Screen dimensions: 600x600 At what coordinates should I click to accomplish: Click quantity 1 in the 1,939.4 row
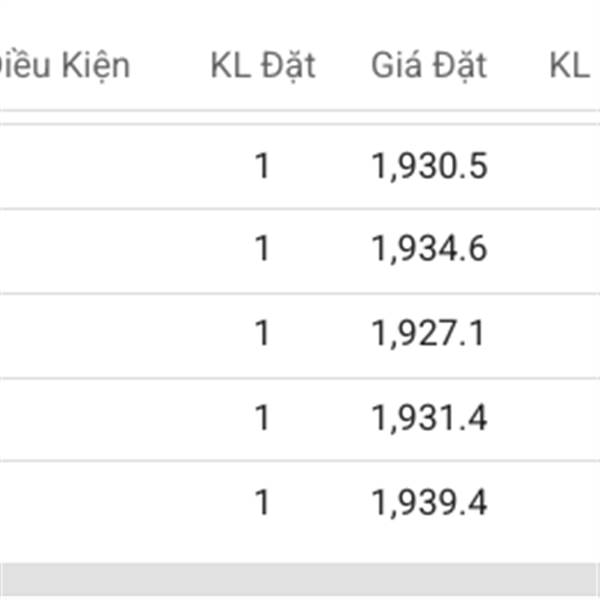[262, 503]
